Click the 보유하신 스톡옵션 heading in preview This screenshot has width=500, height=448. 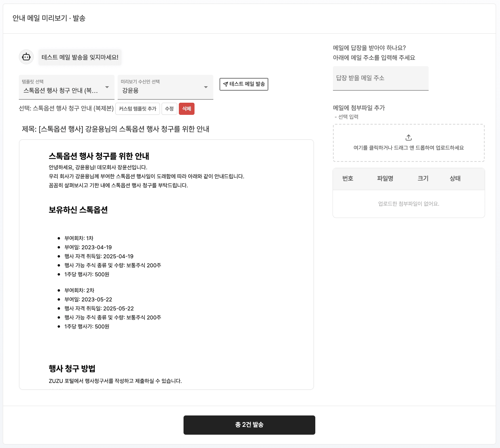pos(78,210)
